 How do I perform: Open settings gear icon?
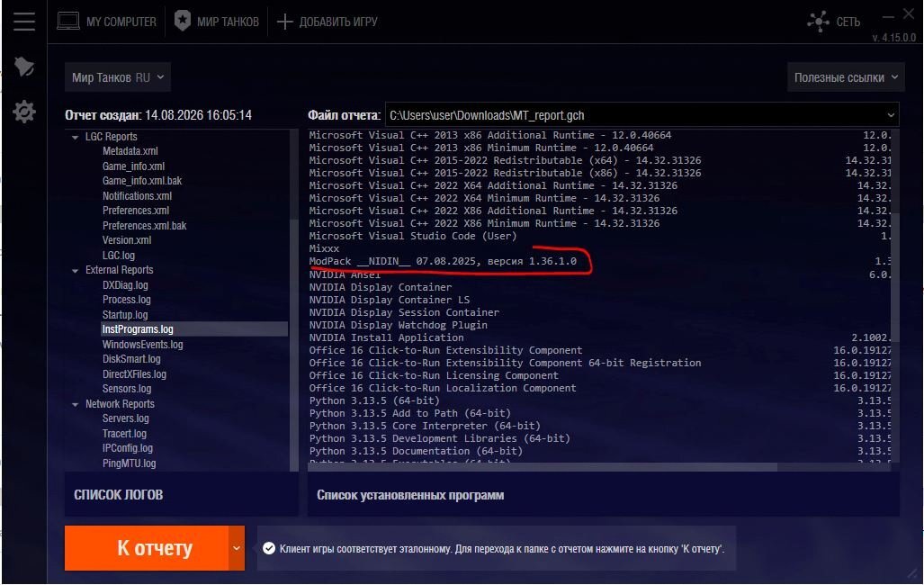[x=24, y=112]
